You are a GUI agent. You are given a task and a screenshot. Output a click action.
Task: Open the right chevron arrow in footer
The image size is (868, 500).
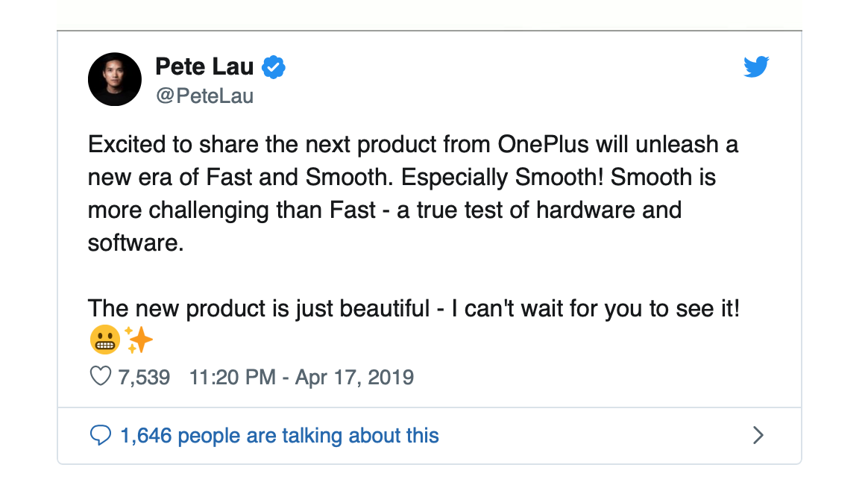coord(758,435)
